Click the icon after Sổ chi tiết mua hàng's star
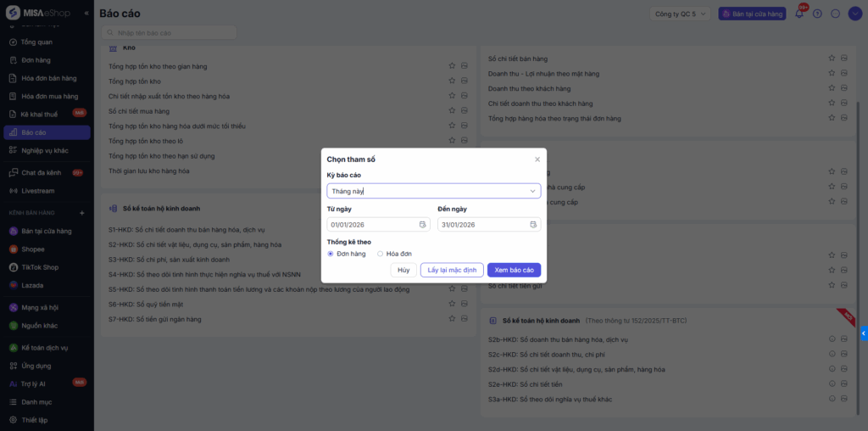 464,111
